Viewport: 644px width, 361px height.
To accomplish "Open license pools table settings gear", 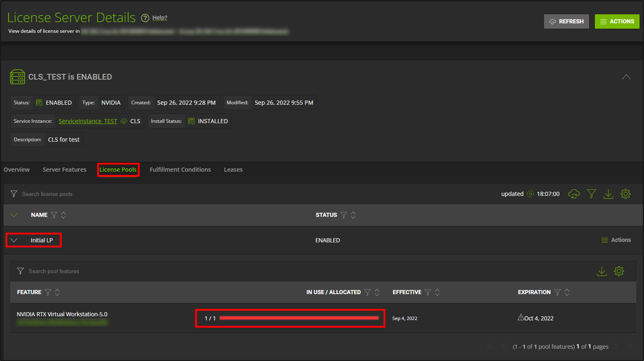I will click(626, 194).
